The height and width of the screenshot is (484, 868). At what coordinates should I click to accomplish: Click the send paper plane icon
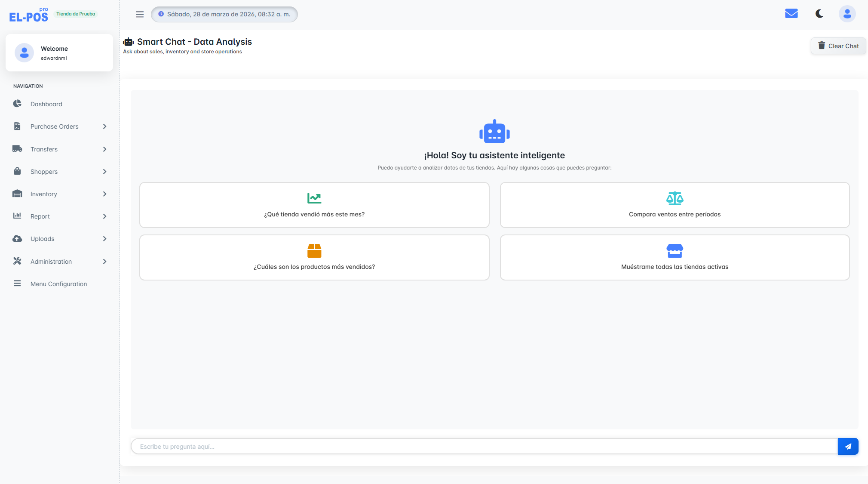click(x=848, y=446)
